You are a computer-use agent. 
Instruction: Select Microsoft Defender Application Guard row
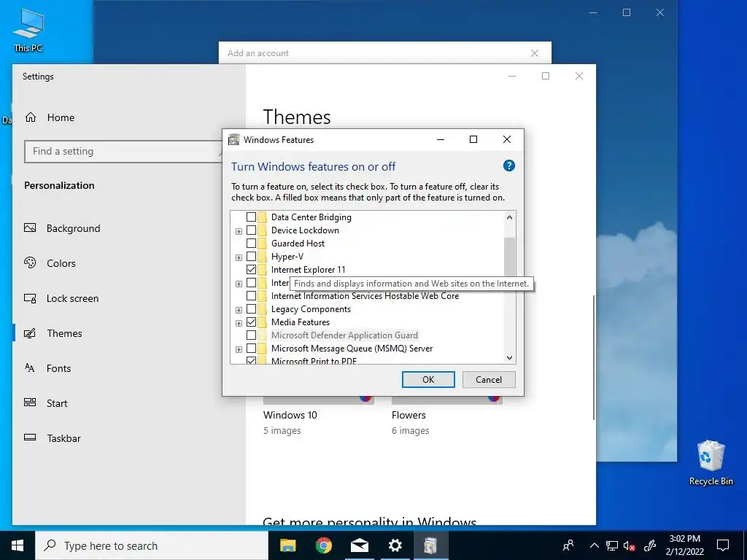click(x=344, y=335)
